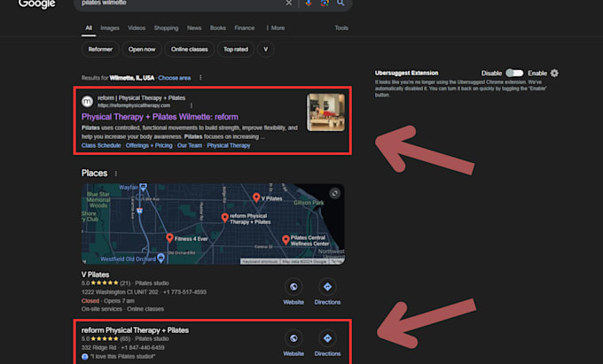Open the More search types dropdown
This screenshot has width=603, height=364.
point(276,28)
